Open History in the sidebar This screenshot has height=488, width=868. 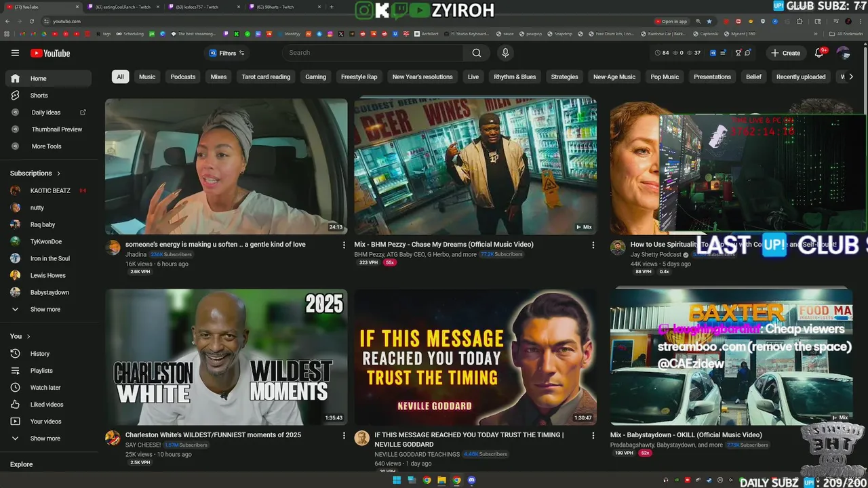40,354
